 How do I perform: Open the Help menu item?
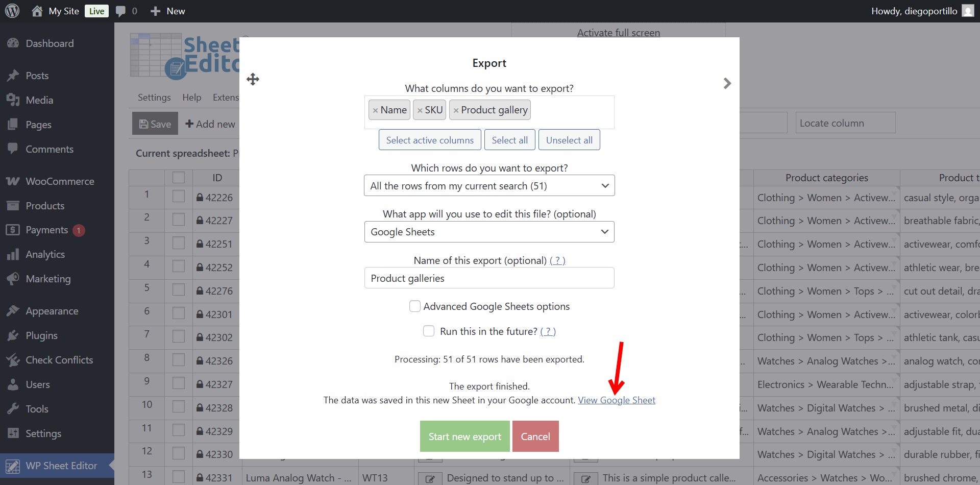pos(192,97)
